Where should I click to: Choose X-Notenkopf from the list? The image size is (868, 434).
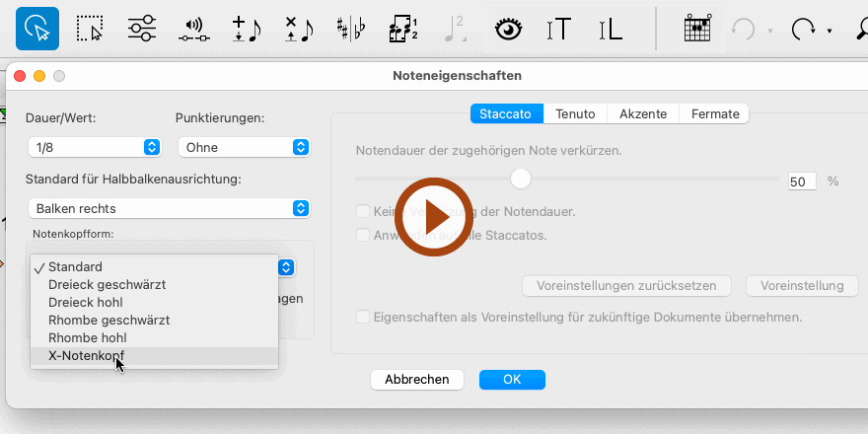(x=87, y=355)
